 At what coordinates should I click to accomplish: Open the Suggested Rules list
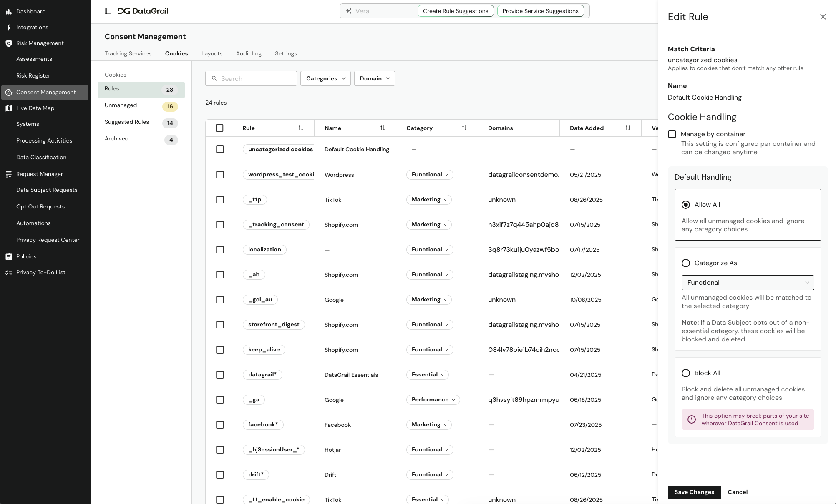[127, 122]
